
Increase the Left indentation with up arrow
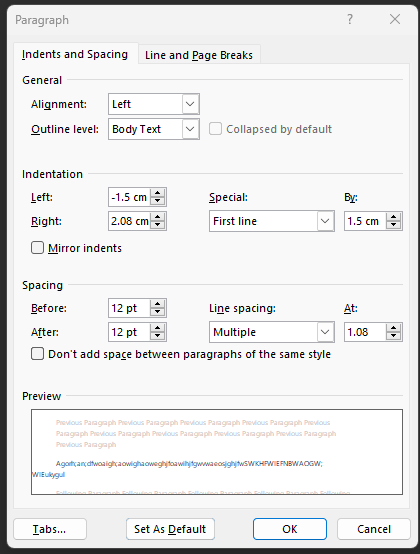[158, 193]
